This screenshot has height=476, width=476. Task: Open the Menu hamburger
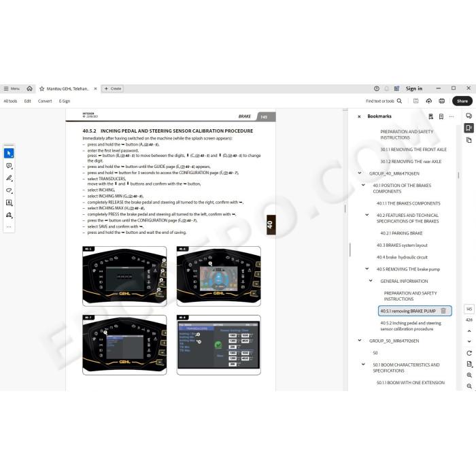point(12,88)
